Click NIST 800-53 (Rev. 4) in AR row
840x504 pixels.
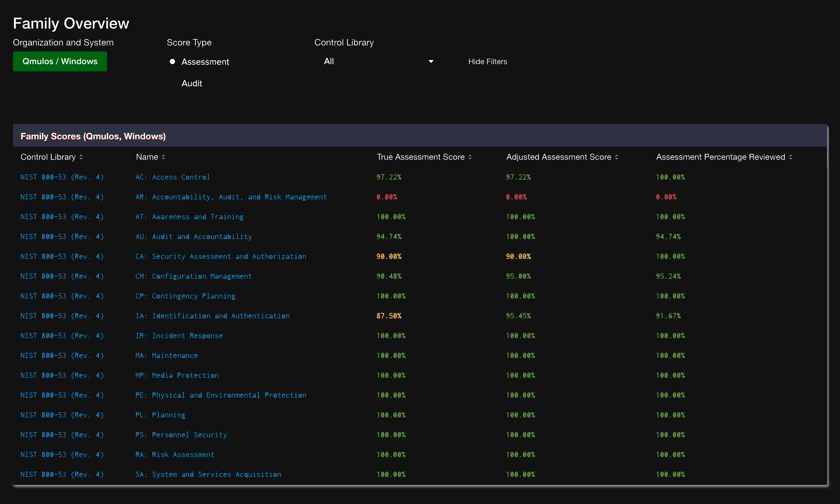tap(62, 197)
